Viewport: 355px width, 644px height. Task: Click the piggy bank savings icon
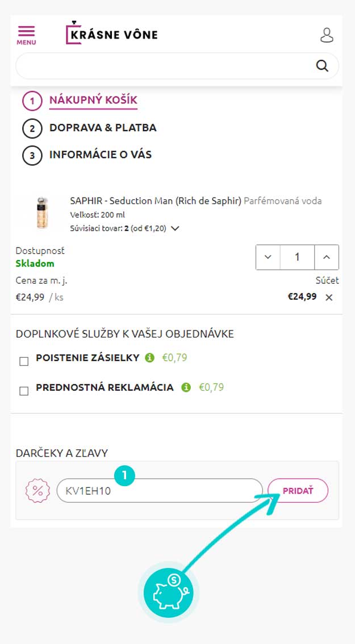168,594
